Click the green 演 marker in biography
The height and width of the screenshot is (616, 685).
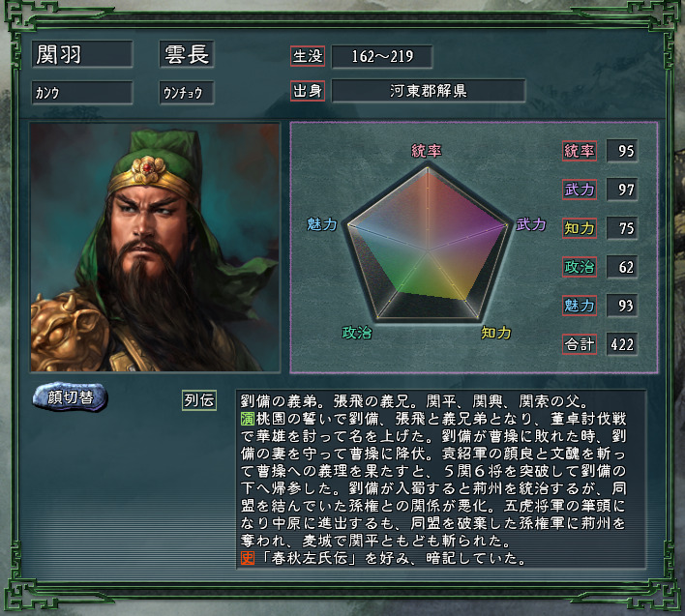click(248, 419)
